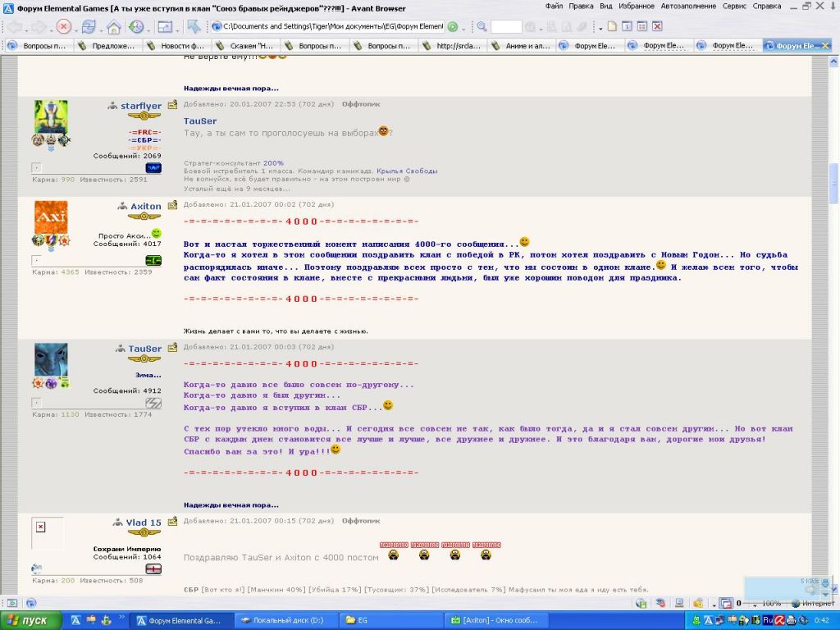Click the vertical page scrollbar thumb
Screen dimensions: 840x630
833,182
